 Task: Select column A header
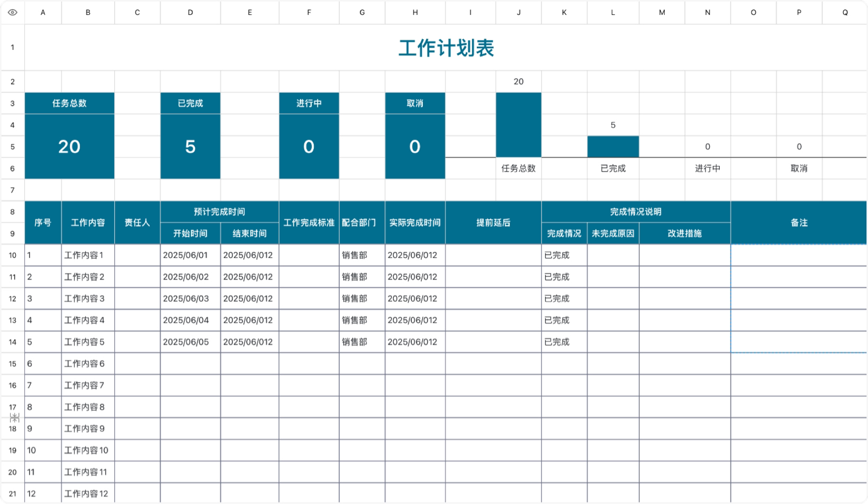43,12
